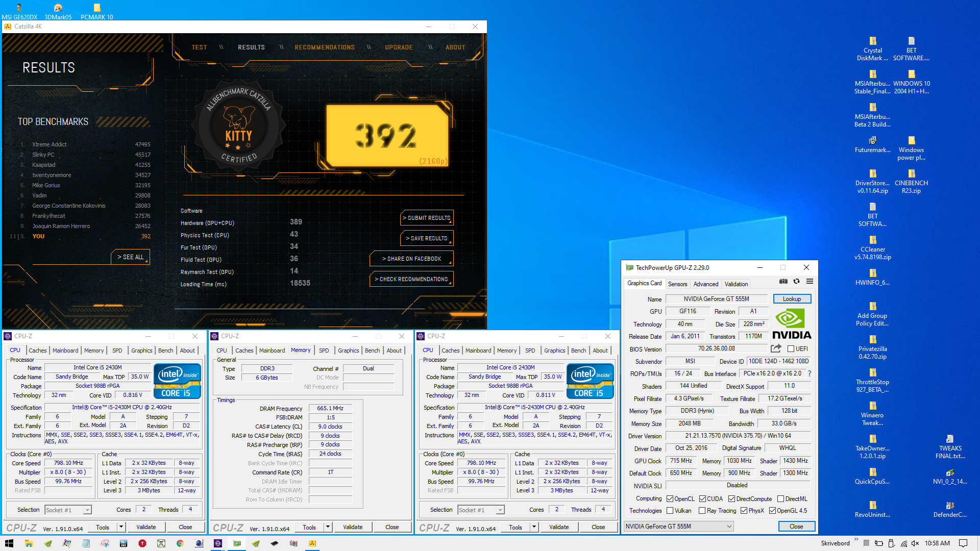Open the Socket #1 selection dropdown in right CPU-Z window
Screen dimensions: 980x551
click(x=481, y=510)
